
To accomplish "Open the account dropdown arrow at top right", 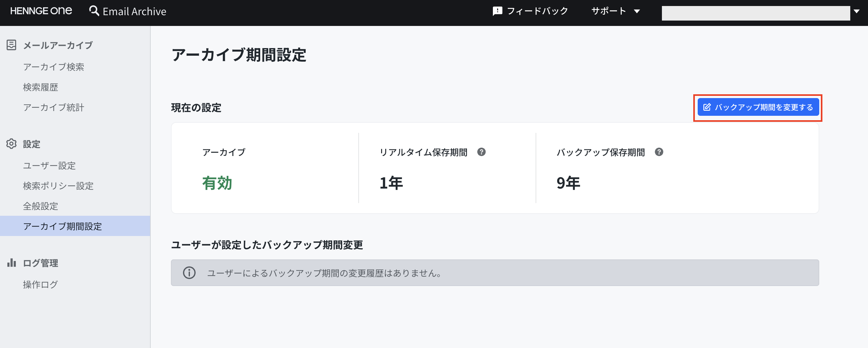I will [x=857, y=11].
